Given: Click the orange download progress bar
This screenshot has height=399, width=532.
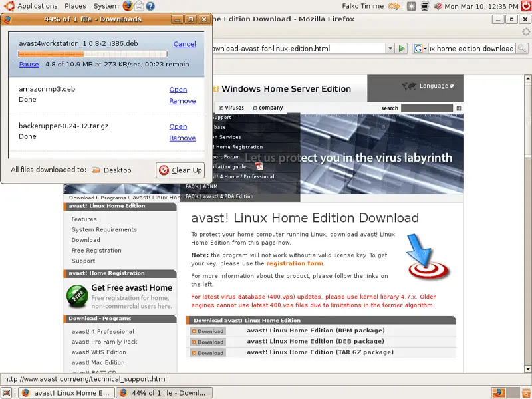Looking at the screenshot, I should 92,54.
